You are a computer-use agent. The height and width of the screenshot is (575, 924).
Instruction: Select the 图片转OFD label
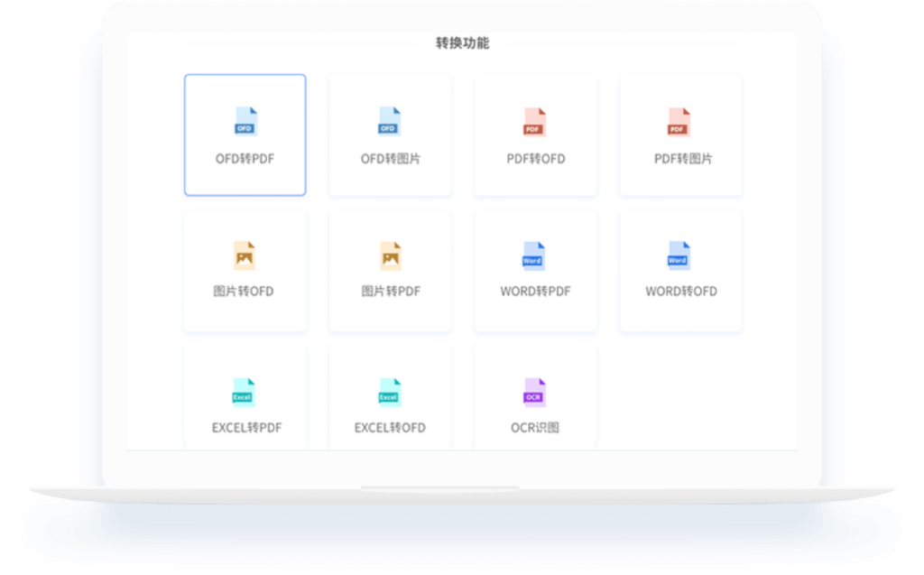click(x=244, y=292)
